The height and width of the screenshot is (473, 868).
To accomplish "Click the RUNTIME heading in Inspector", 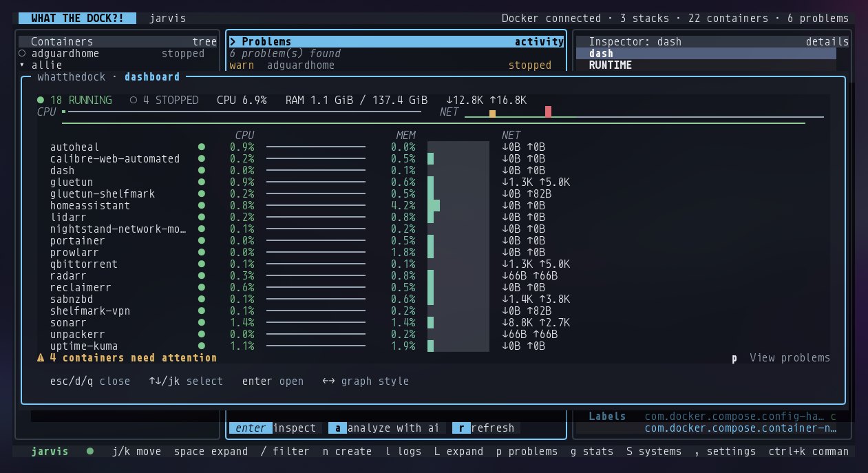I will [610, 65].
